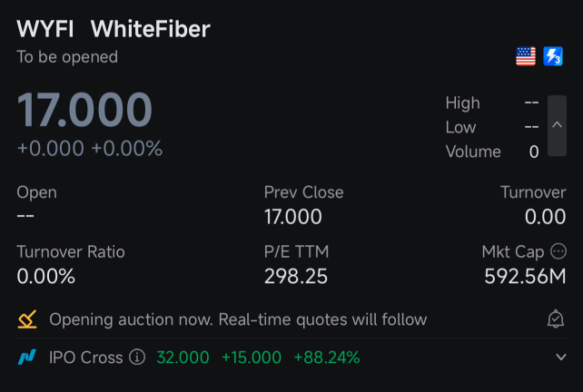The image size is (583, 392).
Task: Tap the 'To be opened' status text
Action: pyautogui.click(x=67, y=57)
